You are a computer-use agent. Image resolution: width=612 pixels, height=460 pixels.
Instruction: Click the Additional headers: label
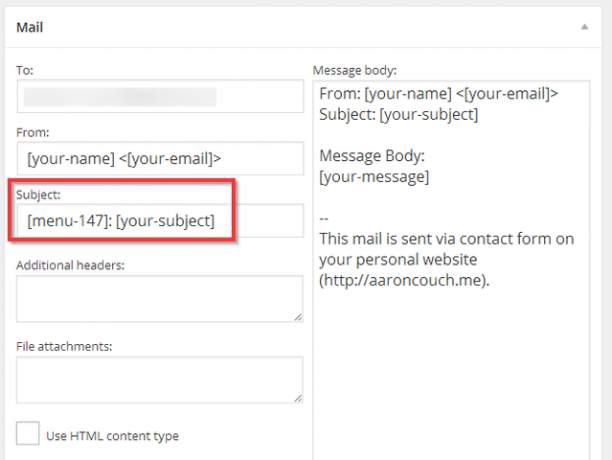click(x=70, y=265)
